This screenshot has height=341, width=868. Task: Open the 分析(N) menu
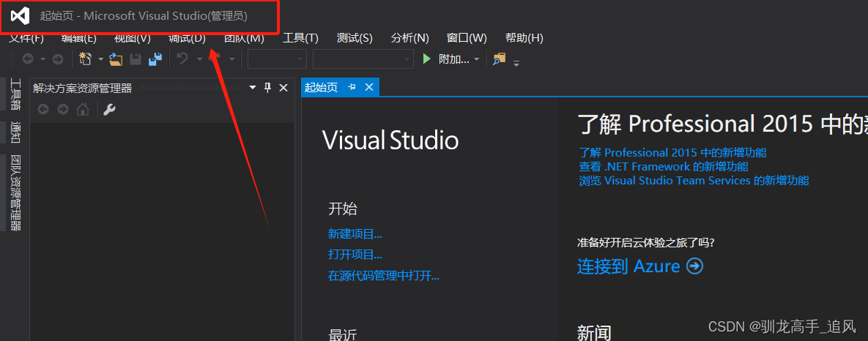click(409, 38)
